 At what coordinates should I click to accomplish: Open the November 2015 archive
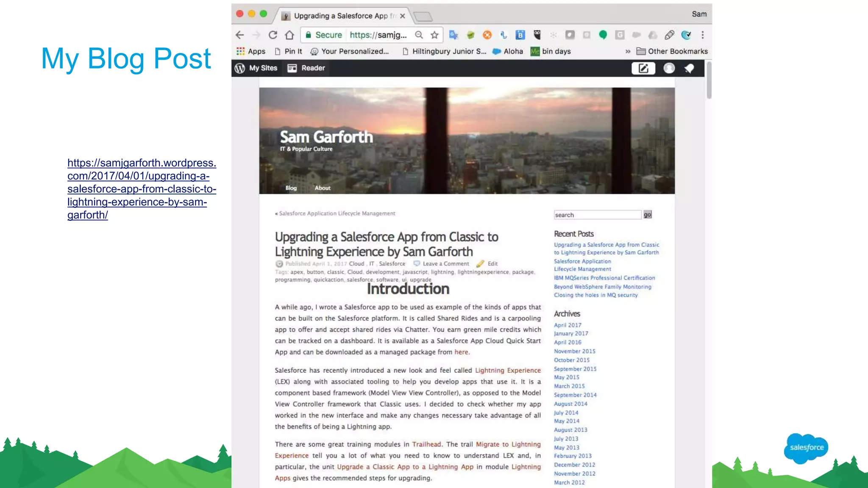[x=574, y=351]
